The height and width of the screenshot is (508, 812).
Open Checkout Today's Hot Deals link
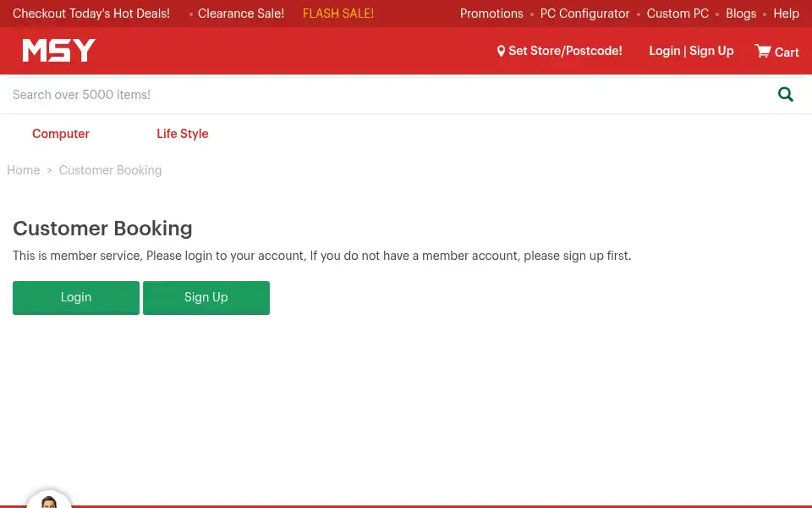91,14
